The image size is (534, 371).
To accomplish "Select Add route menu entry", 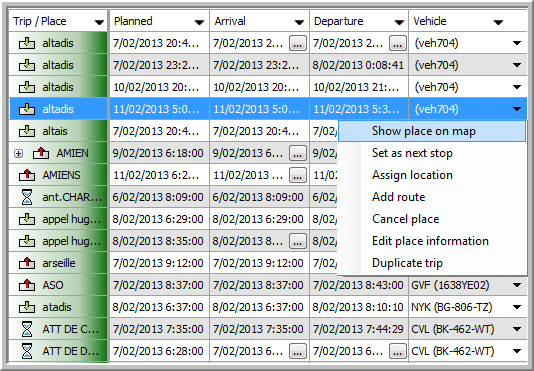I will (432, 197).
